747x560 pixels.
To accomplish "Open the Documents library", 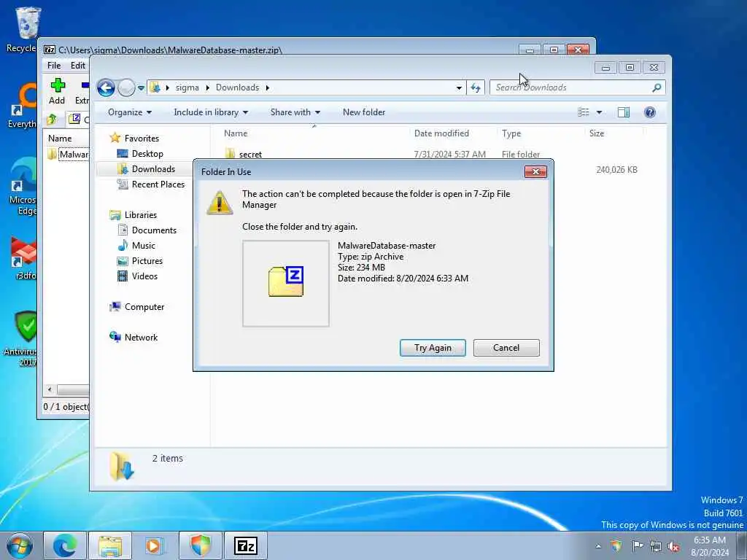I will point(154,230).
